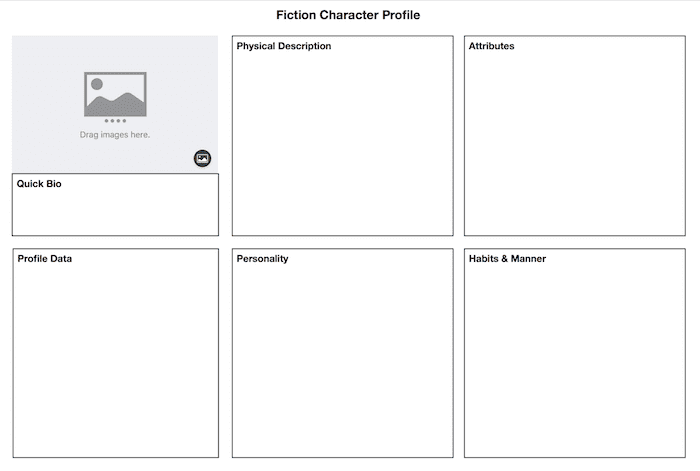Select the Habits & Manner heading label
The image size is (700, 471).
click(x=507, y=258)
